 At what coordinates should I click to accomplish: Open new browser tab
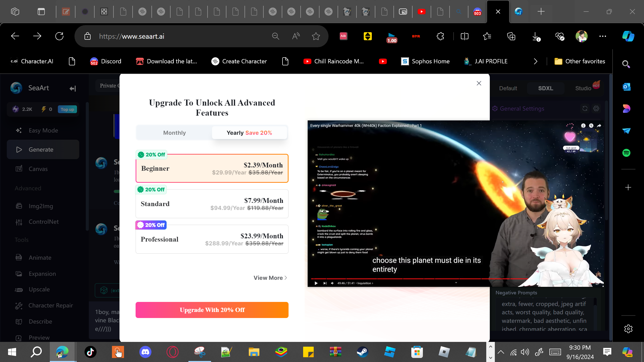point(541,12)
